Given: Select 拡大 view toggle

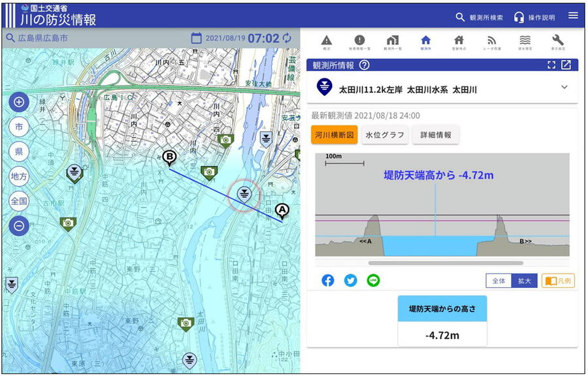Looking at the screenshot, I should coord(524,281).
